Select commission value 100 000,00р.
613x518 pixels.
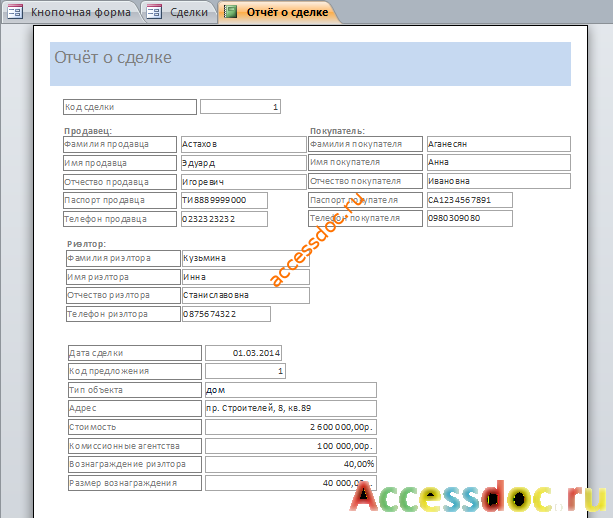coord(291,446)
